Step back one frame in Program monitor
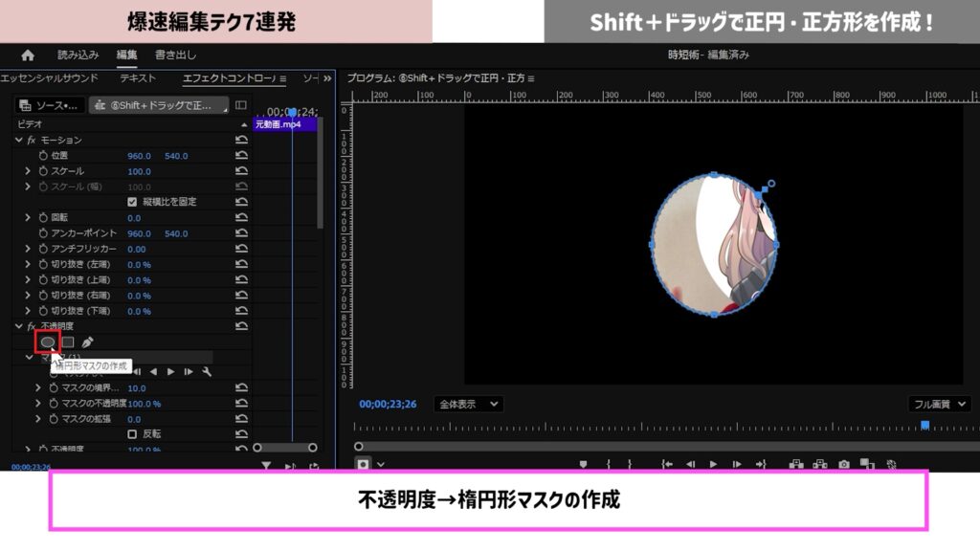The width and height of the screenshot is (980, 551). coord(690,464)
